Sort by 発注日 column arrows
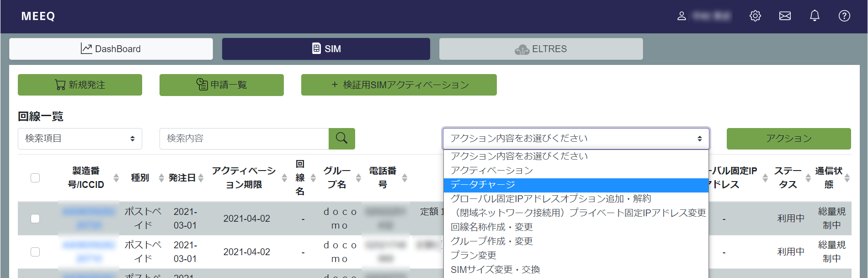Viewport: 868px width, 278px height. (201, 178)
